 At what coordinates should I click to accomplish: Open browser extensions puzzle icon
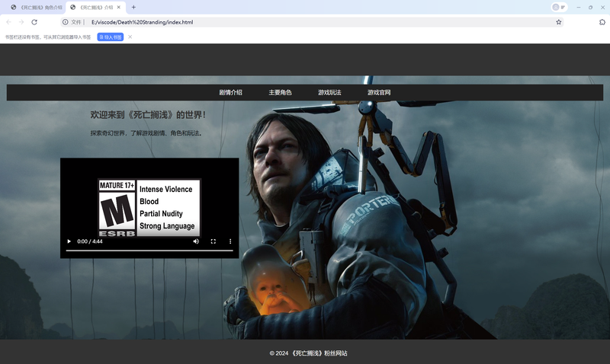(602, 22)
